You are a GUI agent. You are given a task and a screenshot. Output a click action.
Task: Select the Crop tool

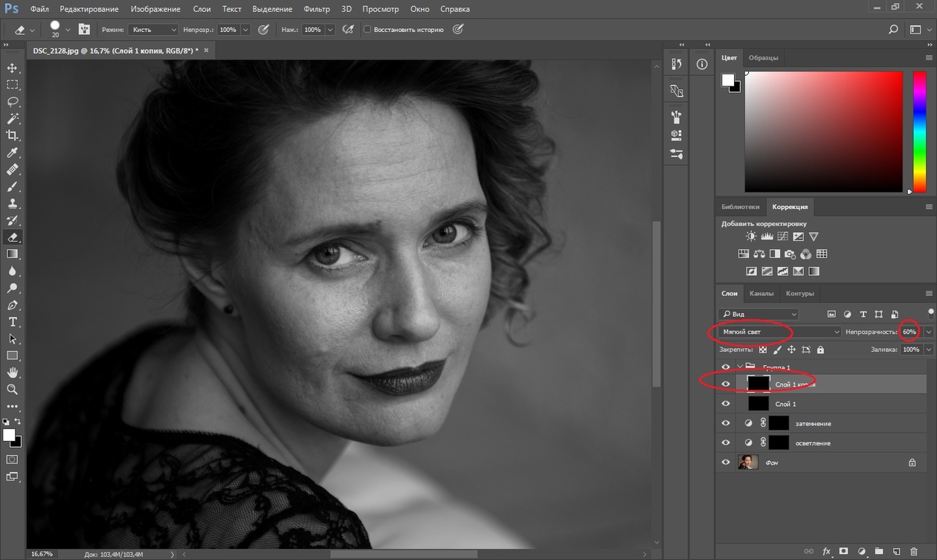click(13, 135)
